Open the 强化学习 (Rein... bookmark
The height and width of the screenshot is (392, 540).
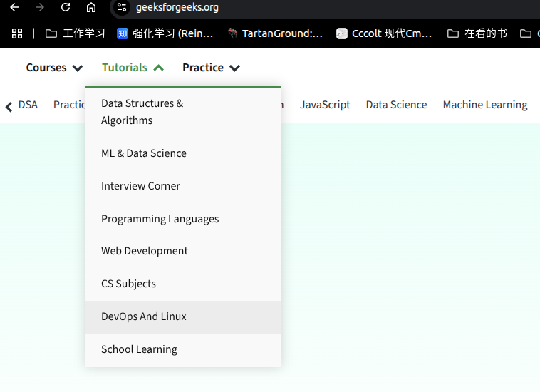[165, 33]
